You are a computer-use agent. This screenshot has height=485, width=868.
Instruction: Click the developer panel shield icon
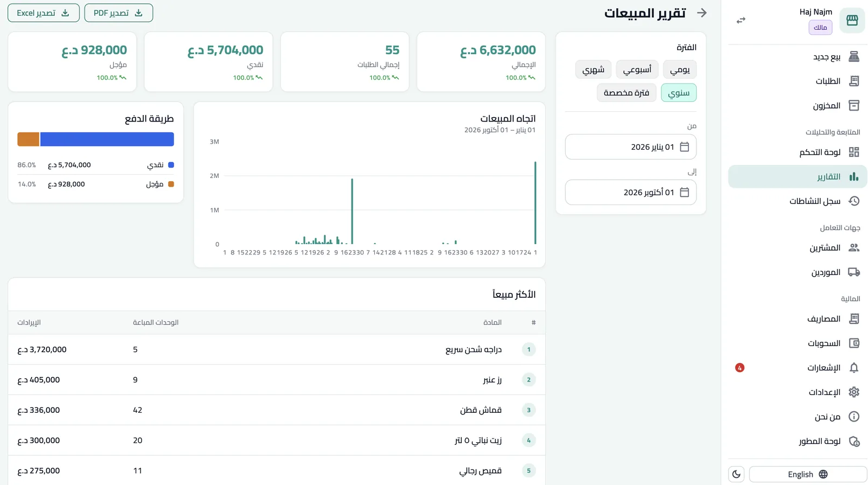pos(854,441)
